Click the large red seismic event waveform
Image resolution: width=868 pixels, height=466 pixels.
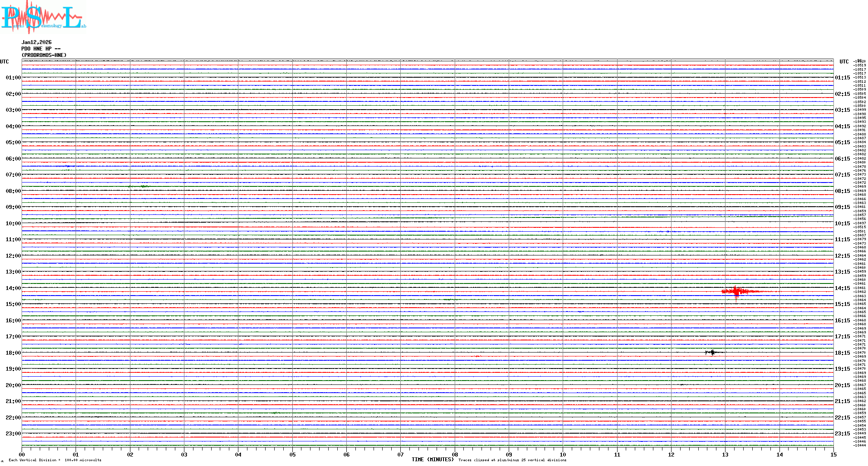tap(737, 292)
